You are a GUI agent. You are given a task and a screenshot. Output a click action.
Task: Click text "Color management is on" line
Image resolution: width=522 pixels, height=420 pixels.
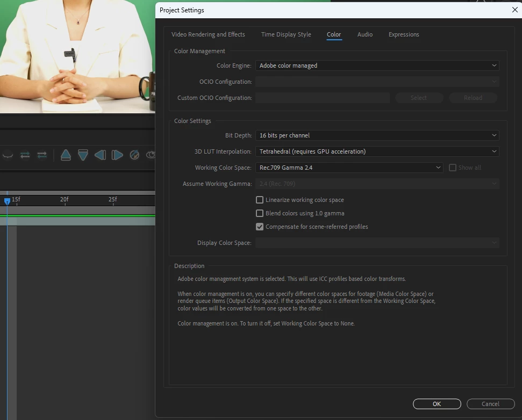266,323
